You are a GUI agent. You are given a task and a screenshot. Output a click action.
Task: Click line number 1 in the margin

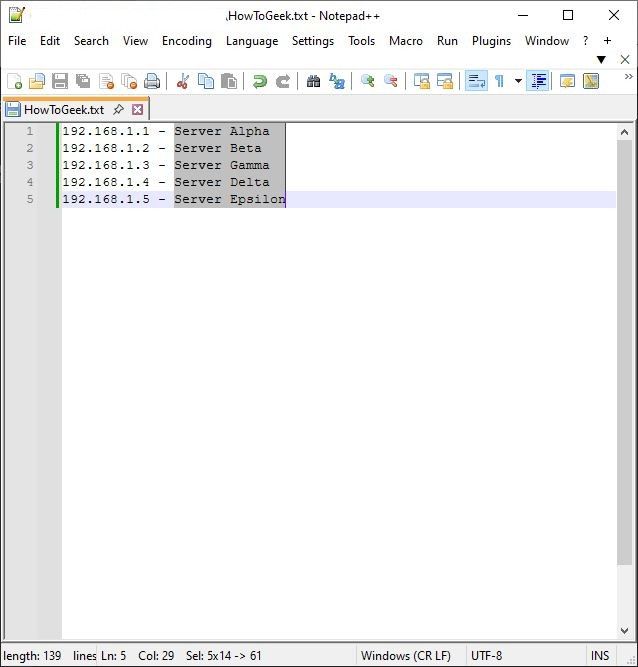[x=29, y=131]
